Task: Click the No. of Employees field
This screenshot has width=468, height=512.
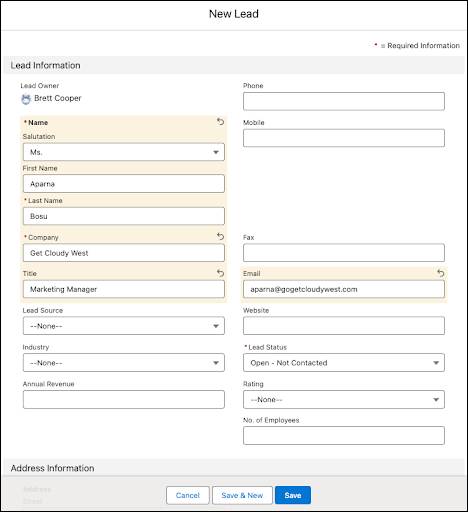Action: [x=344, y=435]
